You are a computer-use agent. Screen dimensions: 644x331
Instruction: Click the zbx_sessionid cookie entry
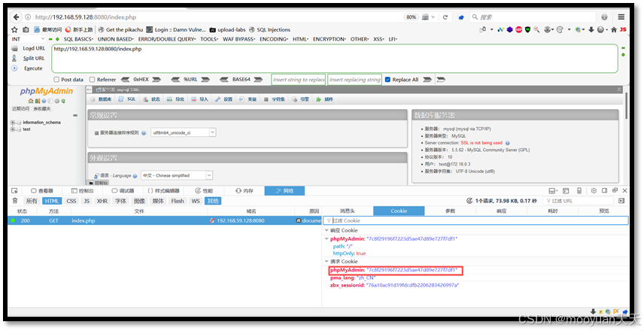tap(395, 285)
